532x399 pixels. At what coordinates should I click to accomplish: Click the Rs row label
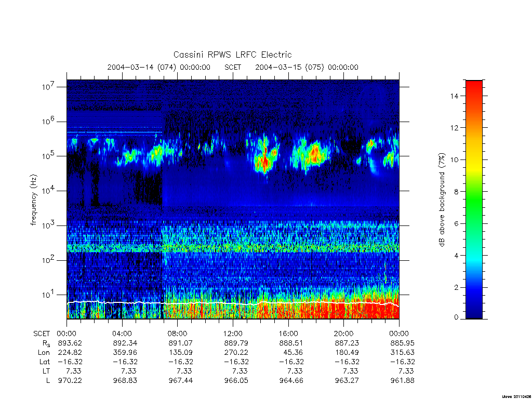(46, 343)
